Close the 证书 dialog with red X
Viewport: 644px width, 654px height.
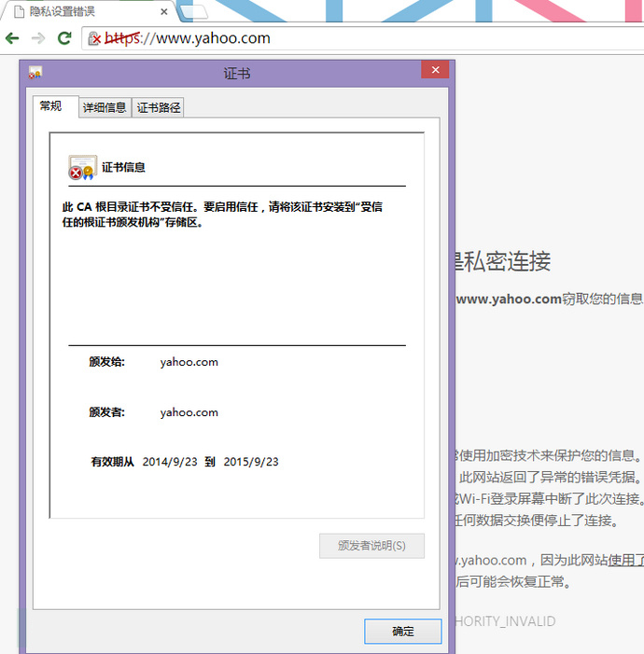point(435,70)
